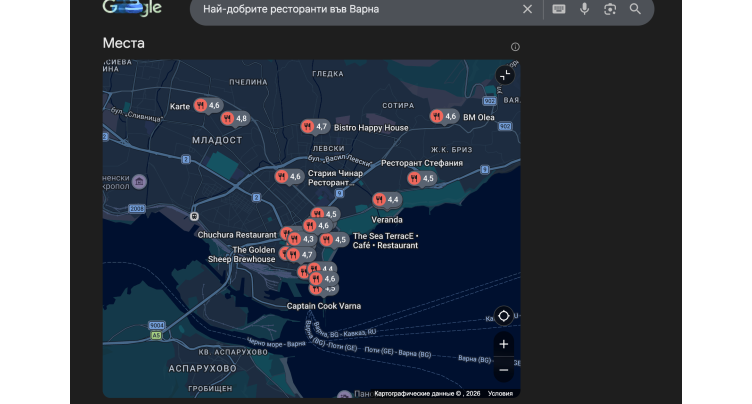
Task: Zoom in on the map
Action: click(x=504, y=344)
